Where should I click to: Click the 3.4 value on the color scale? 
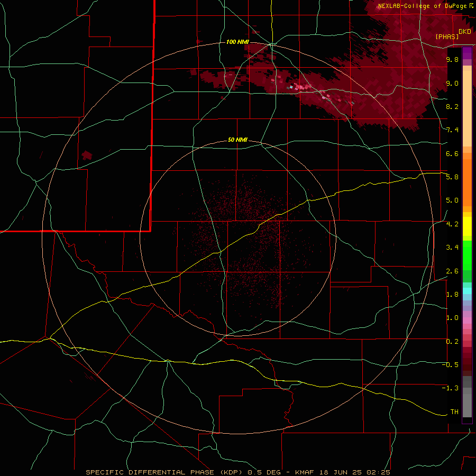(452, 248)
